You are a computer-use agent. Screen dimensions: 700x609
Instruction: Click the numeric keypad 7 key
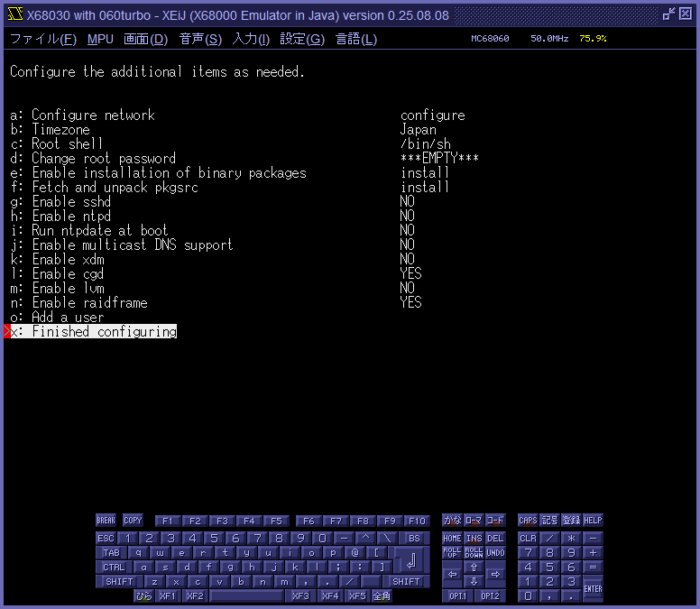click(x=528, y=553)
